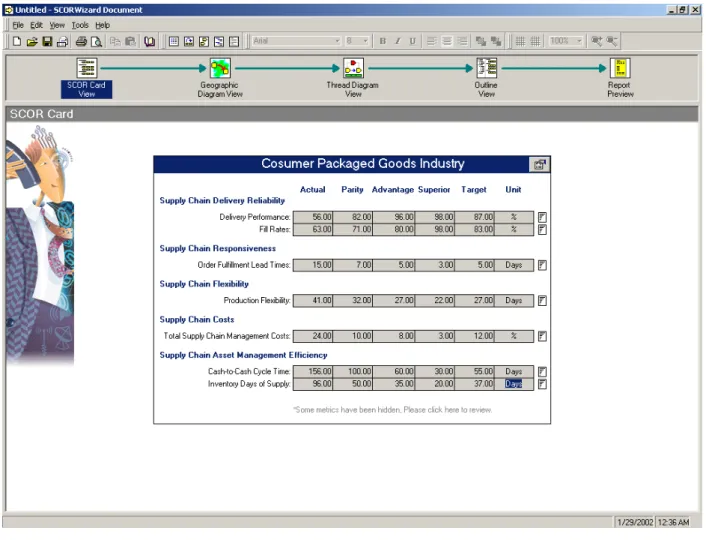This screenshot has width=706, height=540.
Task: Click Total Supply Chain Costs Superior 3.00
Action: [434, 336]
